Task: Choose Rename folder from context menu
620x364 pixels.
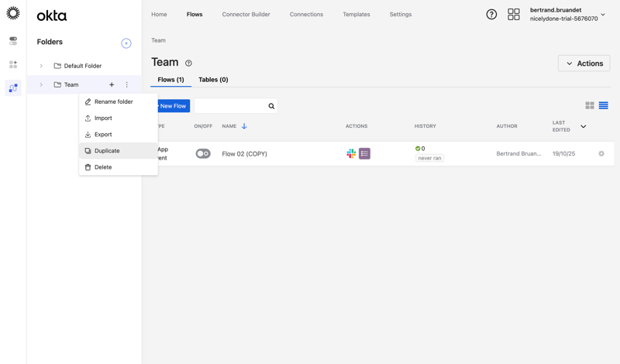Action: [x=119, y=101]
